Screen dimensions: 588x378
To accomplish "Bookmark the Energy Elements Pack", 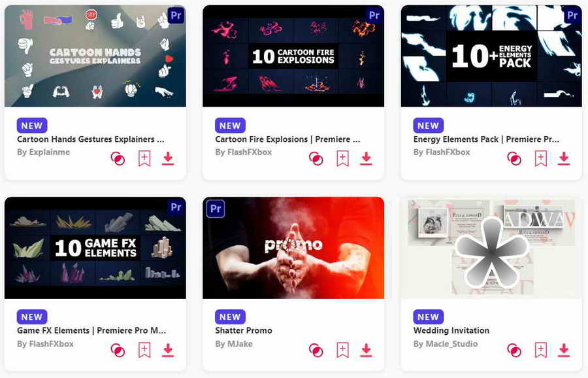I will point(540,158).
